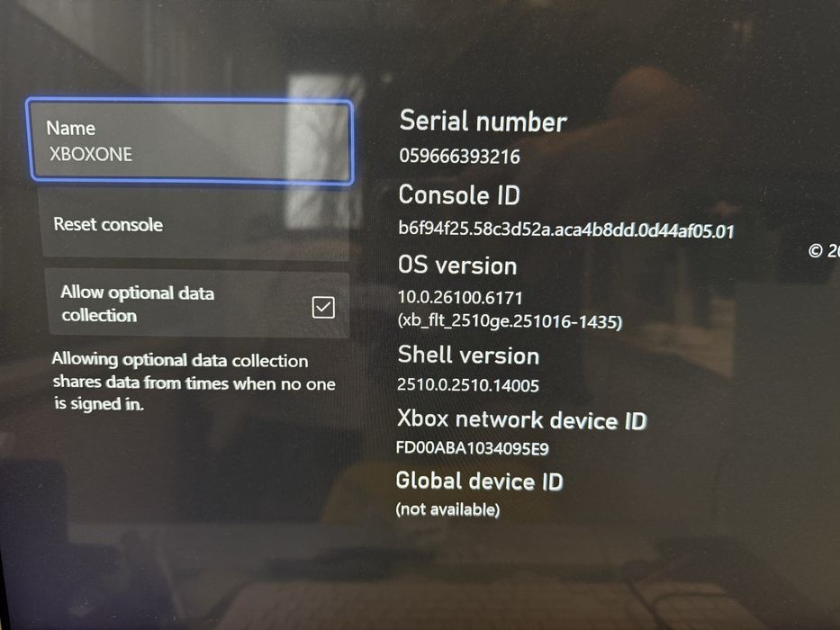Click the copyright symbol at right edge

(816, 251)
